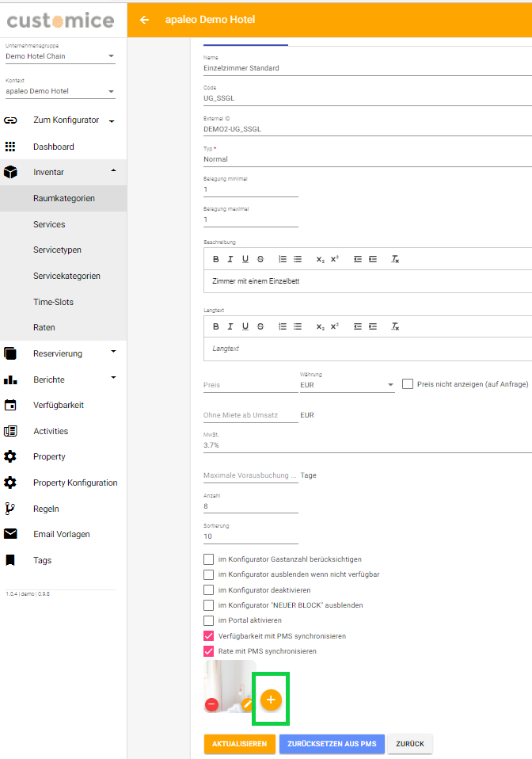
Task: Open the Typ Normal dropdown
Action: click(x=367, y=159)
